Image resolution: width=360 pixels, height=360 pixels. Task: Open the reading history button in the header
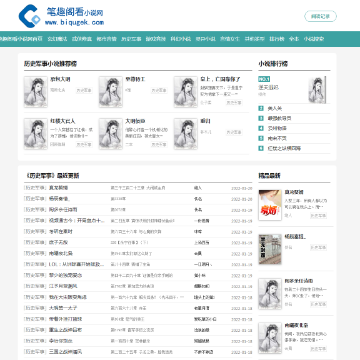click(x=320, y=16)
